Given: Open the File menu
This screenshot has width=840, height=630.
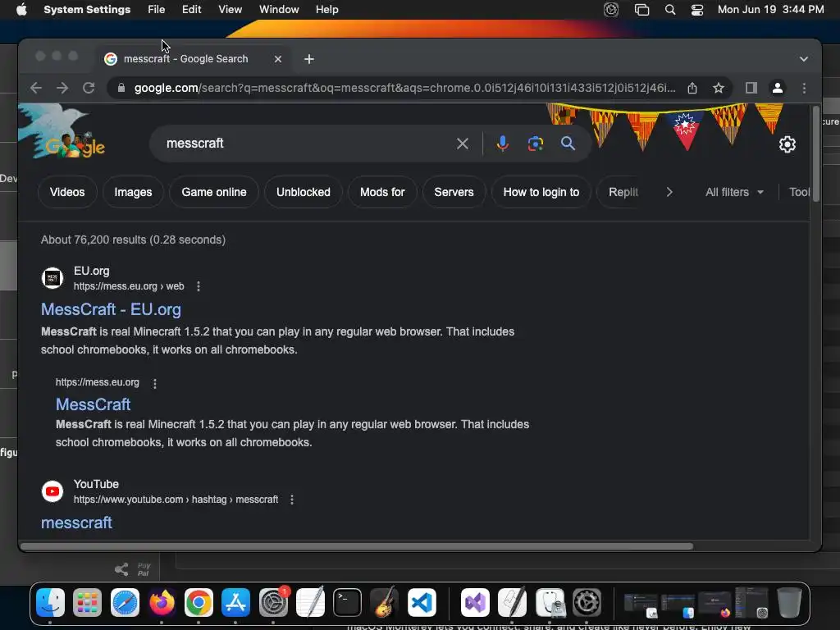Looking at the screenshot, I should coord(157,10).
